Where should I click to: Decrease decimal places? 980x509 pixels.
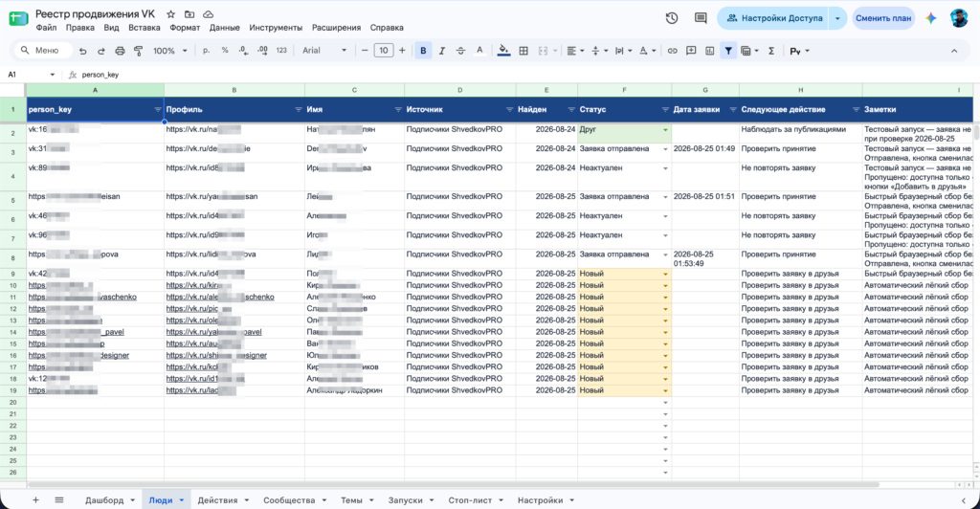pos(243,51)
